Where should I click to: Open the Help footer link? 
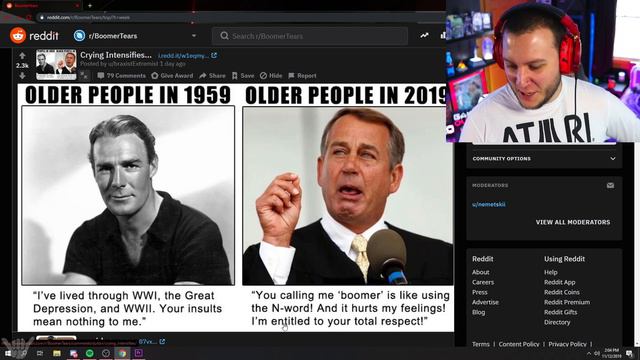coord(551,272)
